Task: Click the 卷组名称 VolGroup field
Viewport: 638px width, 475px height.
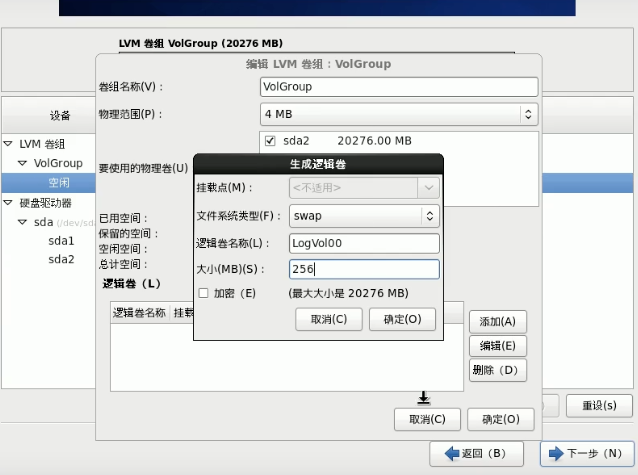Action: [399, 87]
